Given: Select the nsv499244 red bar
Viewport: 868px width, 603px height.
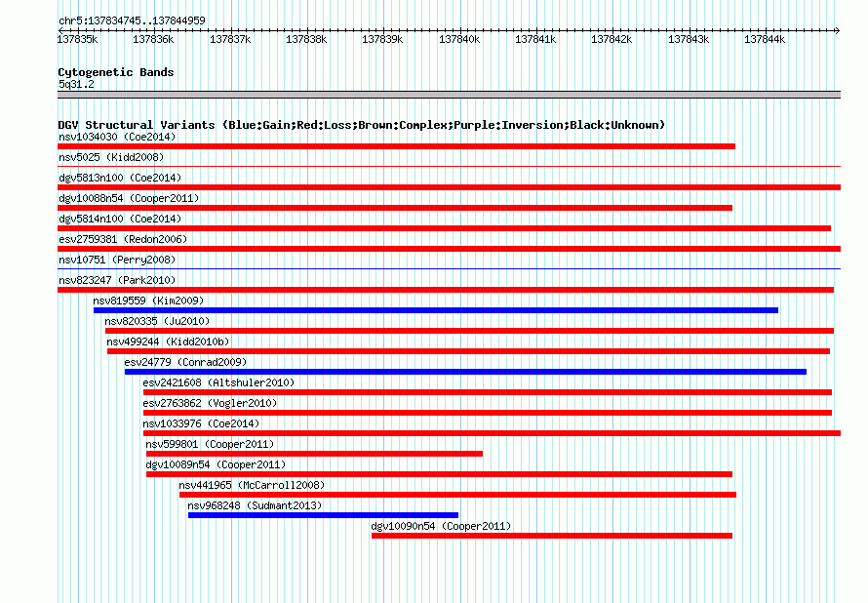Looking at the screenshot, I should [468, 351].
